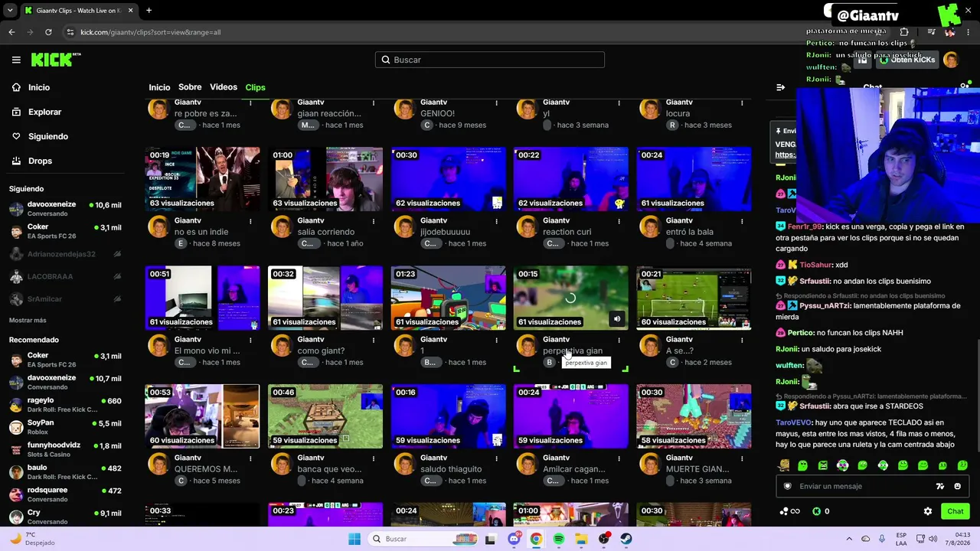Open options menu for 'salía corriendo' clip

[x=374, y=221]
